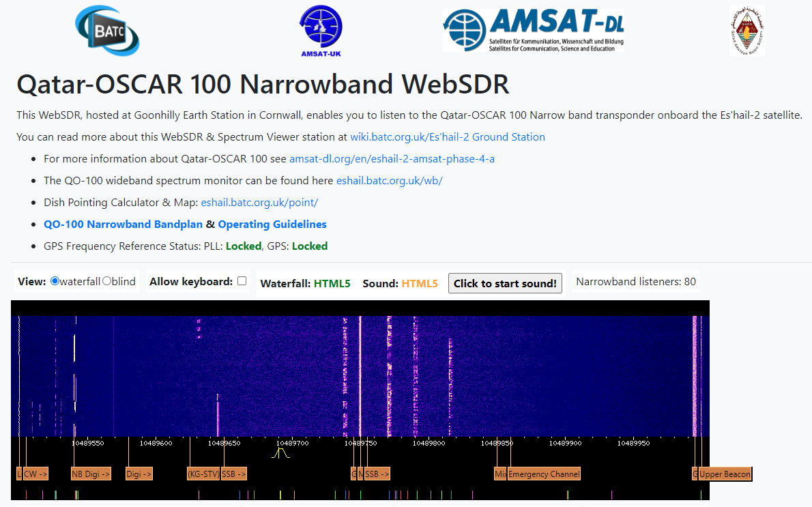The width and height of the screenshot is (812, 507).
Task: Tune to the 10489800 frequency tick
Action: (x=429, y=443)
